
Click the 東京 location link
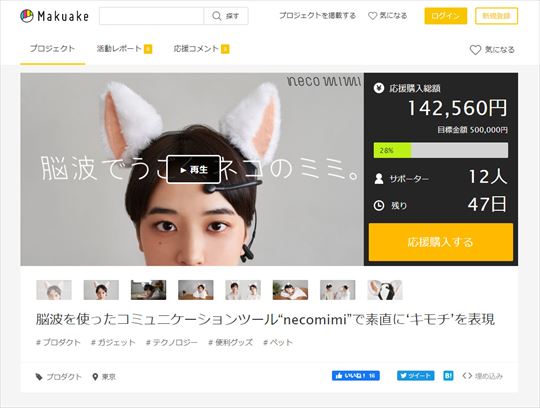(108, 377)
